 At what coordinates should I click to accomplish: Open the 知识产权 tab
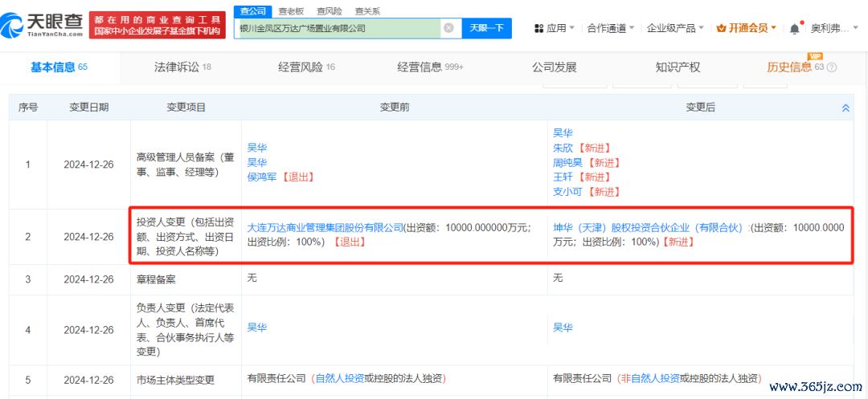(678, 67)
